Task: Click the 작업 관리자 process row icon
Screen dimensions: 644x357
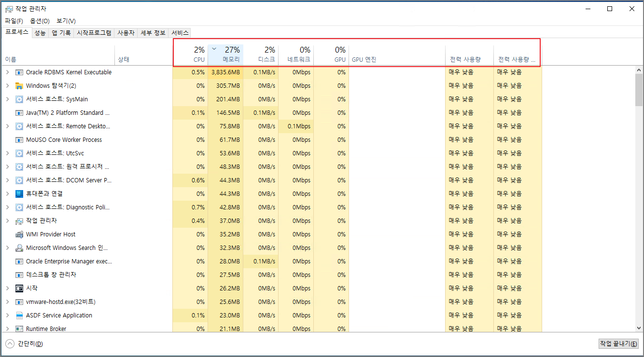Action: coord(19,221)
